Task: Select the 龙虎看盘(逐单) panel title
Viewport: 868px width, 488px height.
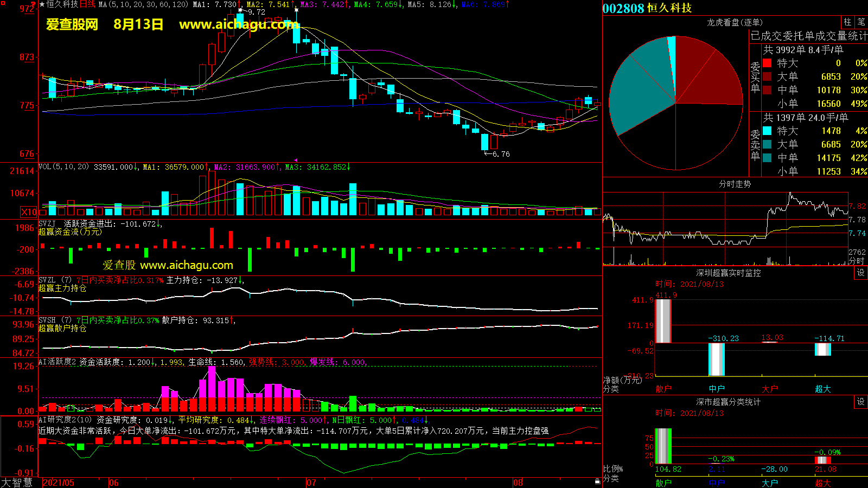Action: (x=735, y=22)
